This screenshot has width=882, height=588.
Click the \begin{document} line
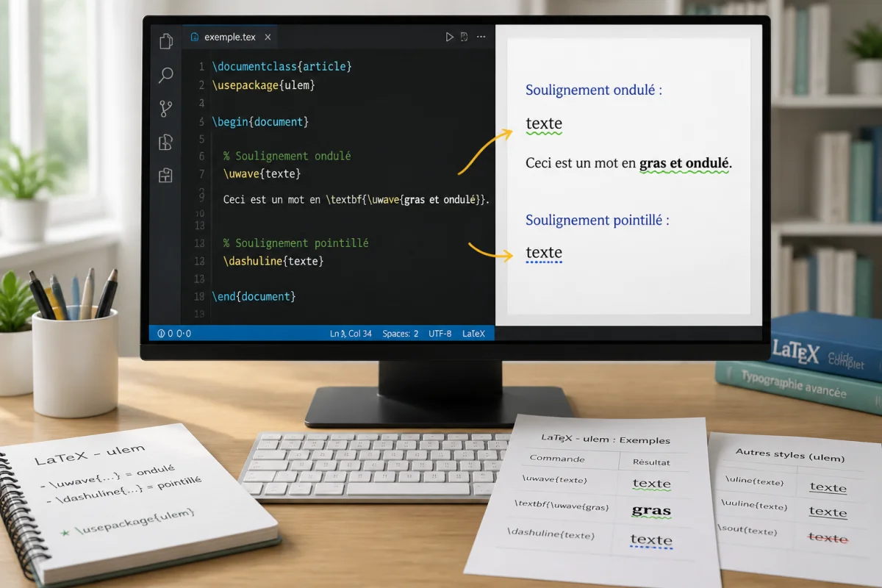(260, 122)
